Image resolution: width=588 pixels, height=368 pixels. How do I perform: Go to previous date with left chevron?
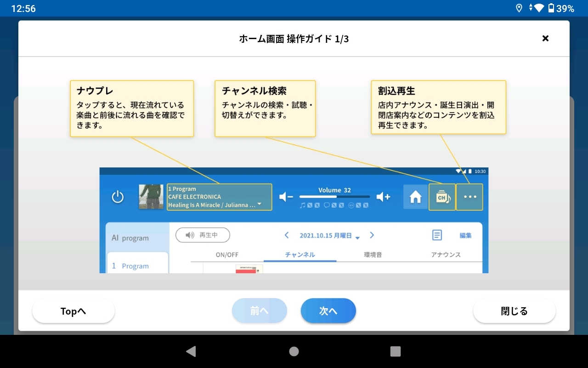(x=287, y=235)
